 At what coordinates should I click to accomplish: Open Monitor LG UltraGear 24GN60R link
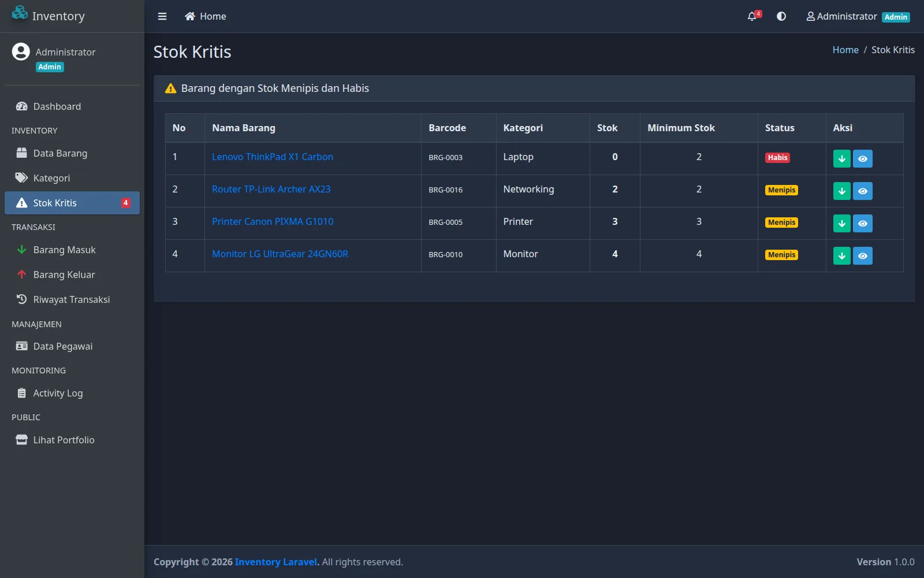280,254
